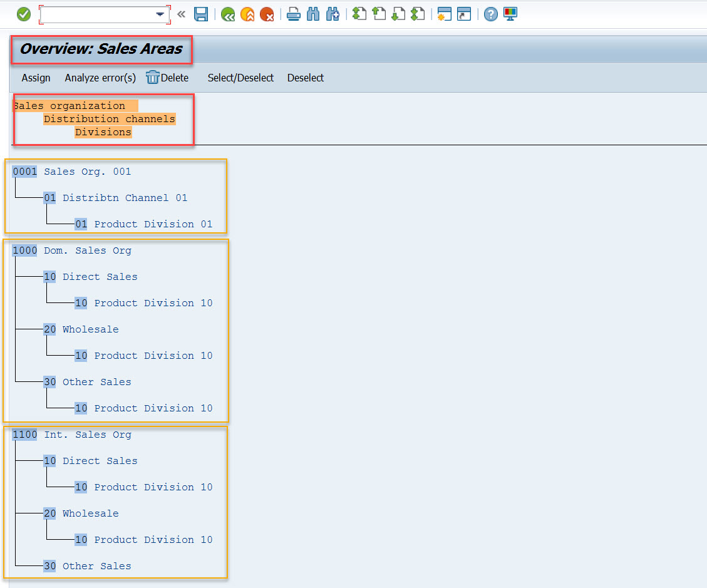Cancel the current operation

click(267, 14)
